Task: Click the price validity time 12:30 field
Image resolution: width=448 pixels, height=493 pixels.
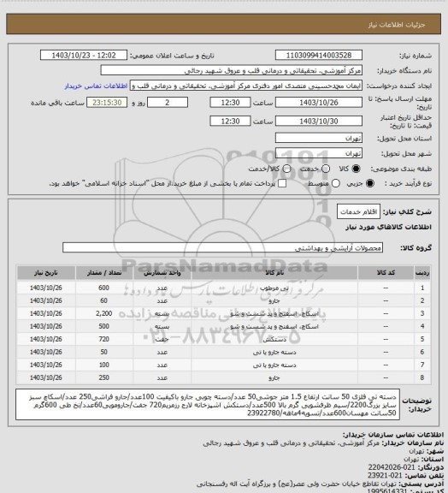Action: [230, 121]
